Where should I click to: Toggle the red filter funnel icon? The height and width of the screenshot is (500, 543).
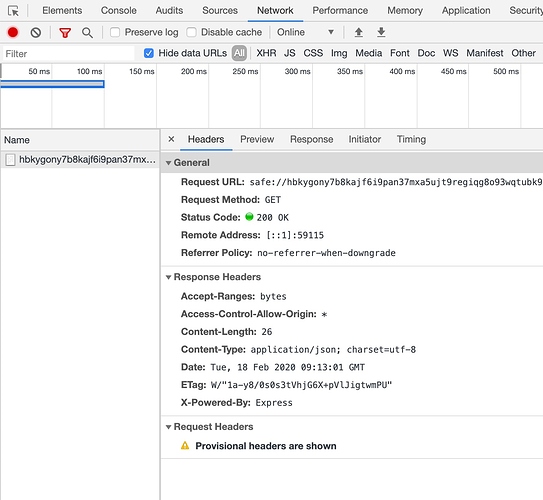65,33
